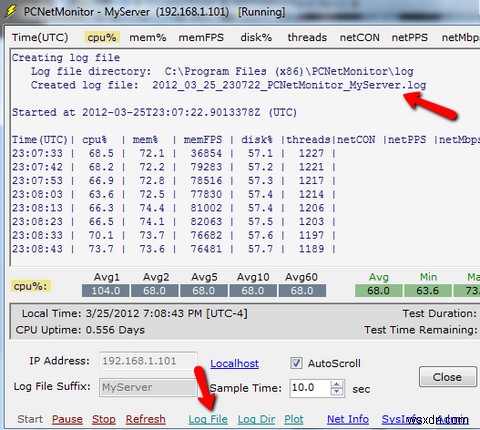
Task: Click the CPU Uptime 0.556 Days text
Action: 80,330
